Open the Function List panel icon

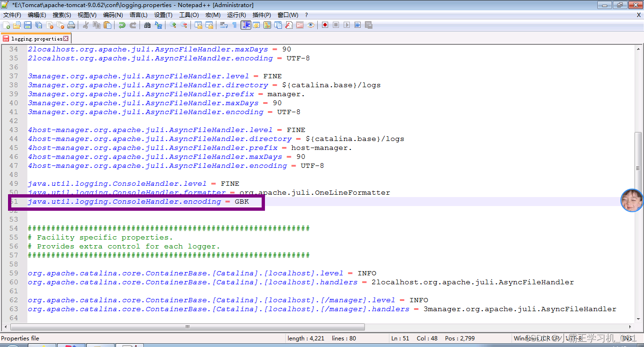point(289,25)
